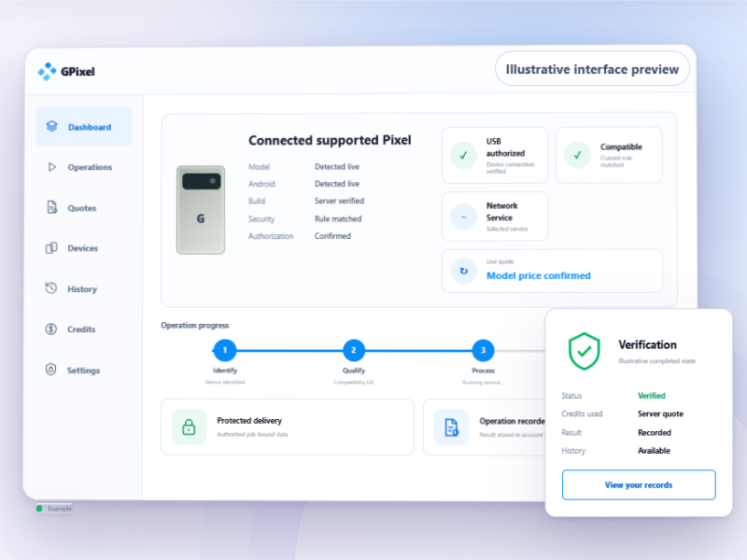Click the Verification panel title
The width and height of the screenshot is (747, 560).
[647, 344]
